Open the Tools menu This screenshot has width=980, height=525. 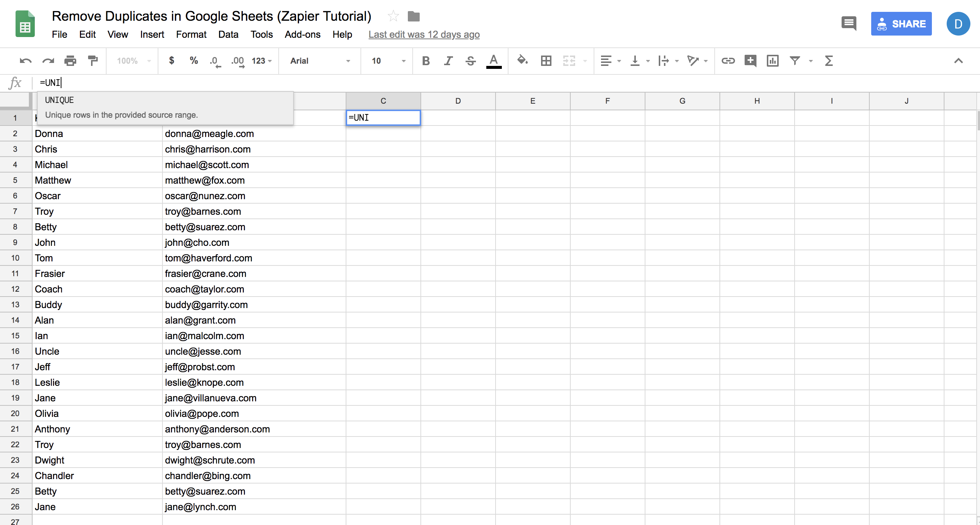pyautogui.click(x=261, y=35)
